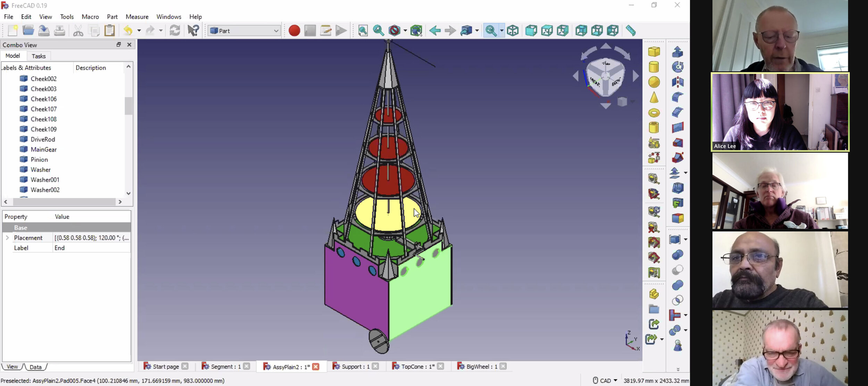The height and width of the screenshot is (386, 868).
Task: Click the tree view horizontal scrollbar
Action: [x=64, y=202]
